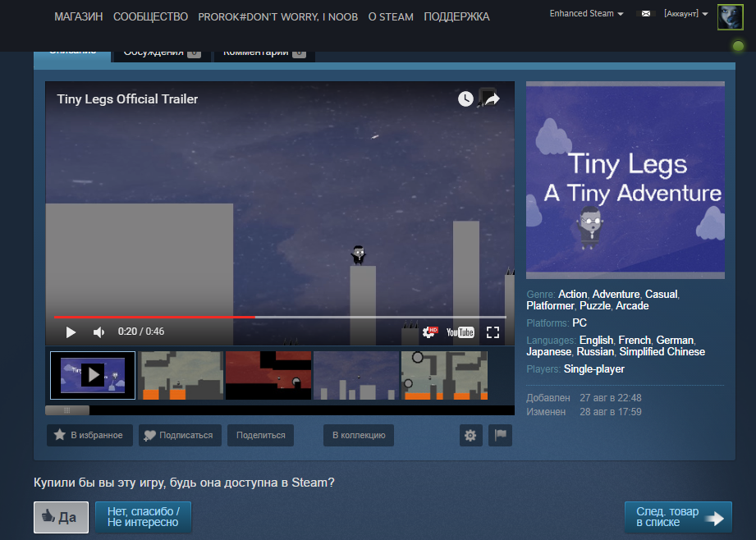
Task: Click the Platformer genre text
Action: coord(550,305)
